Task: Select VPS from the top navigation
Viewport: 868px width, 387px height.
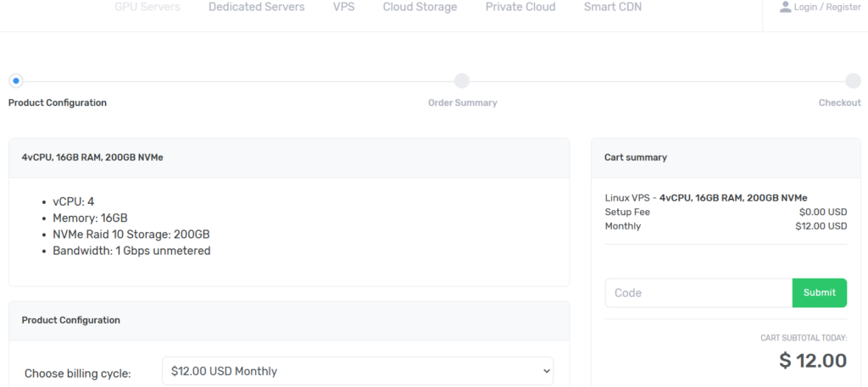Action: coord(343,7)
